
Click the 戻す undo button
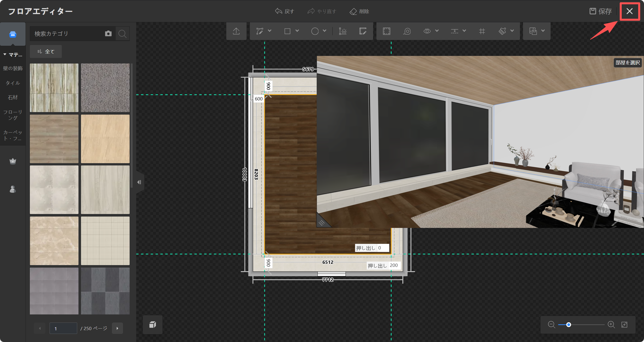tap(285, 11)
